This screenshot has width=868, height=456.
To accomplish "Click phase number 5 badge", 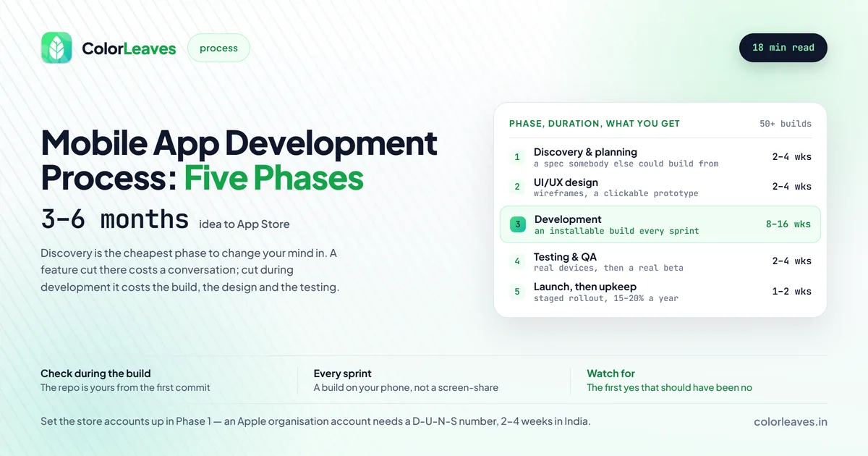I will point(517,292).
